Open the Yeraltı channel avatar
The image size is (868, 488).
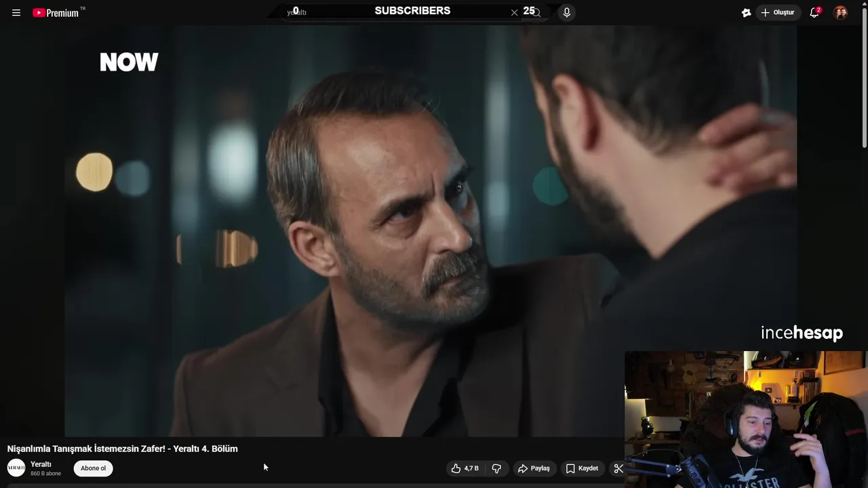(16, 468)
